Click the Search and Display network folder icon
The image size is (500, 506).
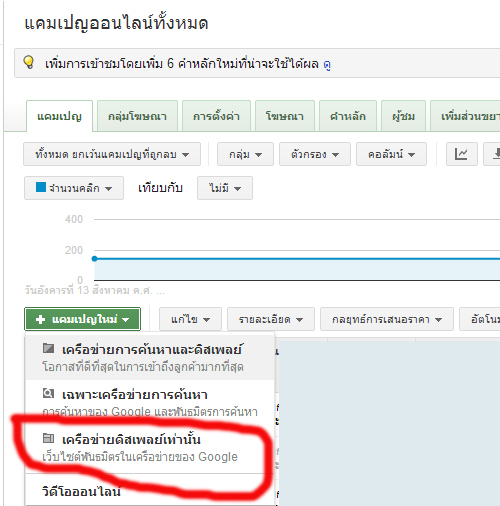coord(49,349)
